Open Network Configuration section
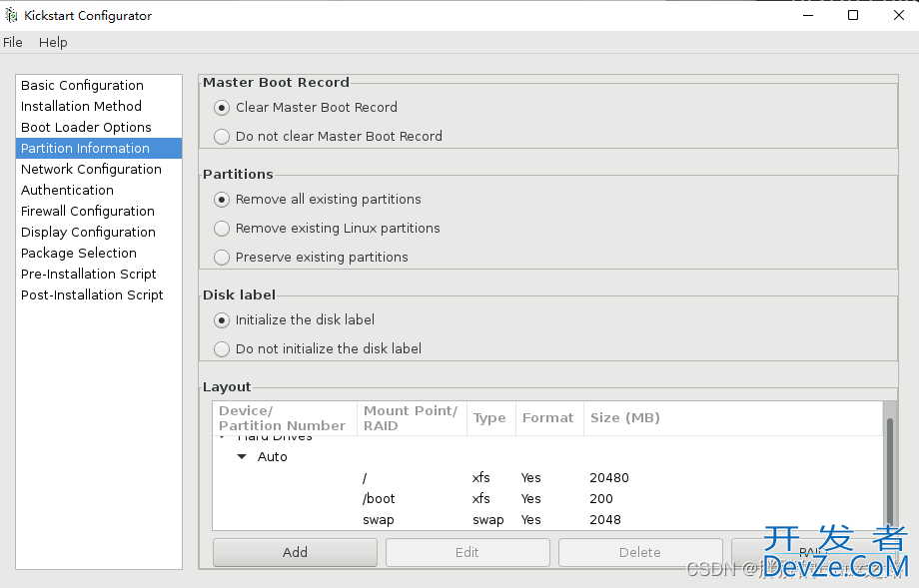This screenshot has width=919, height=588. point(99,170)
